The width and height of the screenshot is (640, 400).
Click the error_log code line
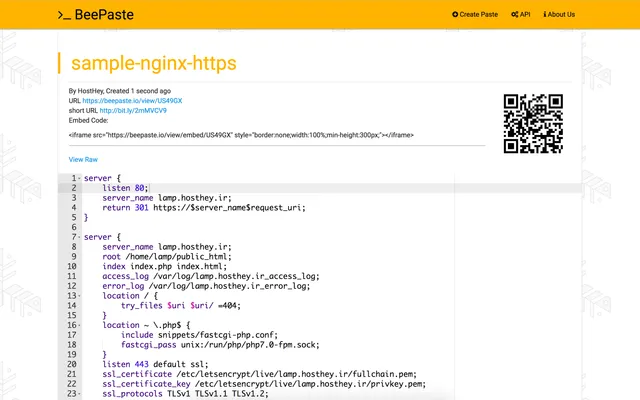click(206, 286)
